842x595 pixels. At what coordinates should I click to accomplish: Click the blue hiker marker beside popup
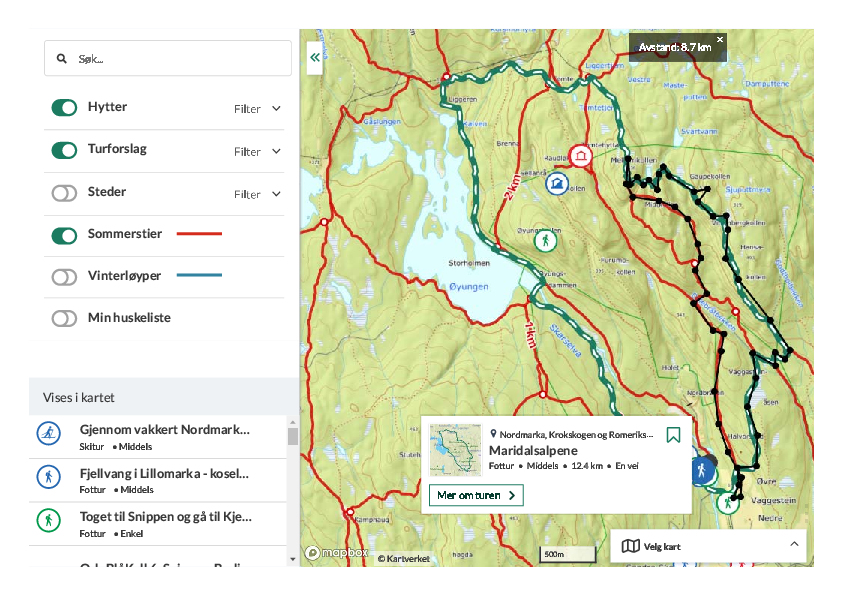tap(703, 470)
